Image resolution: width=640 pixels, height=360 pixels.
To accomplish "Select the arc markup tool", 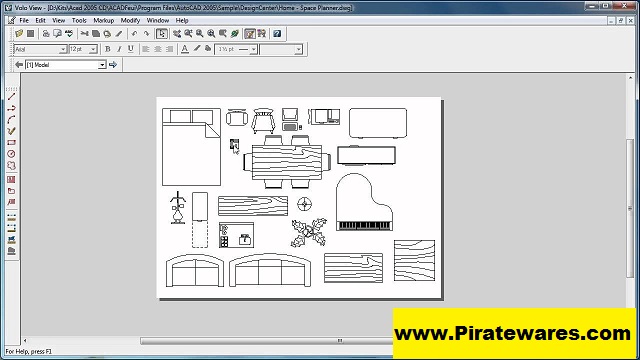I will tap(11, 120).
